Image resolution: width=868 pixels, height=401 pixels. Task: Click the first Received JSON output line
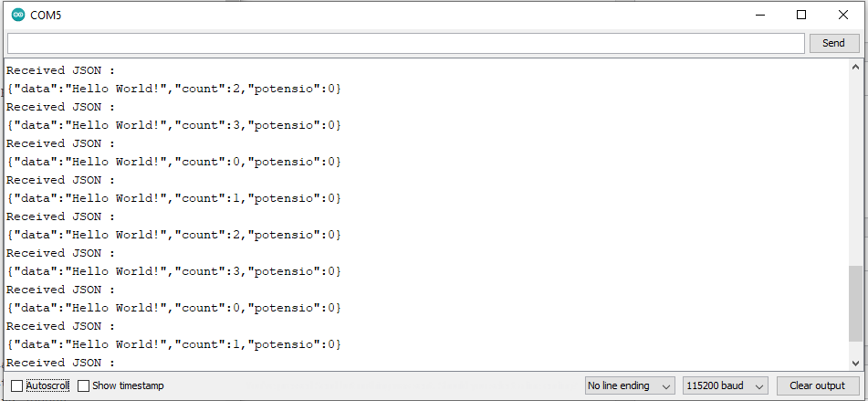(x=61, y=70)
